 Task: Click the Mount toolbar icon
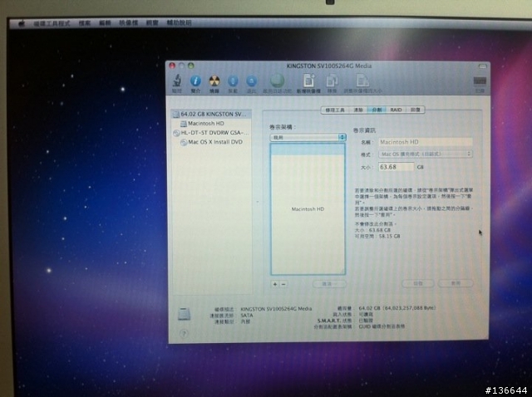pyautogui.click(x=233, y=81)
